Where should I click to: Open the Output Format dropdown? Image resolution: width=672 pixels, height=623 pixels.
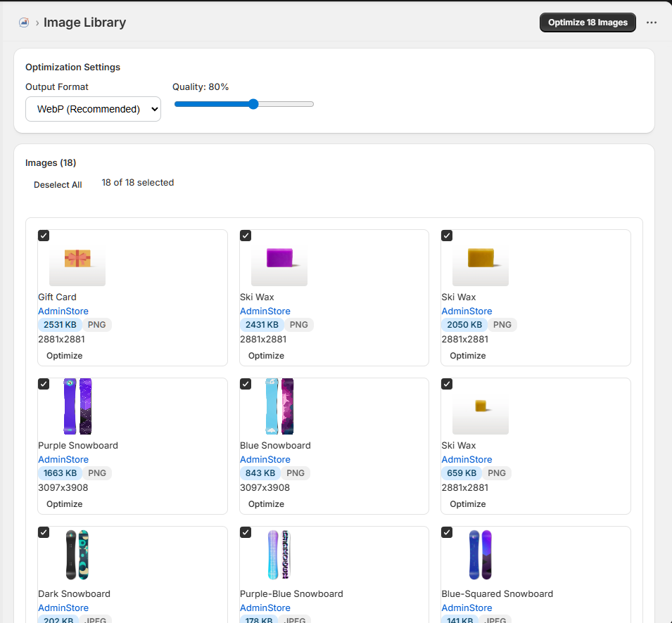coord(93,109)
